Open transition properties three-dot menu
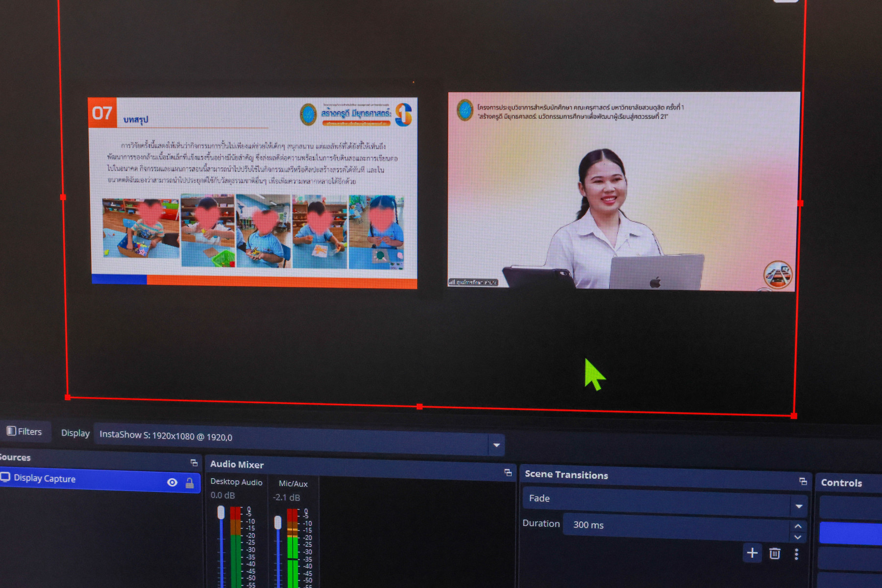The height and width of the screenshot is (588, 882). pyautogui.click(x=796, y=554)
